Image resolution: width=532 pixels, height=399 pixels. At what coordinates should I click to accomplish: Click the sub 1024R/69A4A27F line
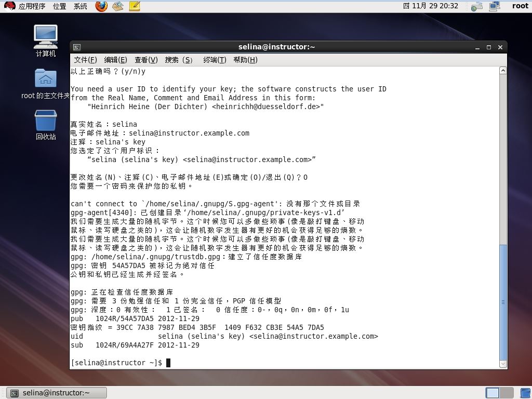(135, 345)
